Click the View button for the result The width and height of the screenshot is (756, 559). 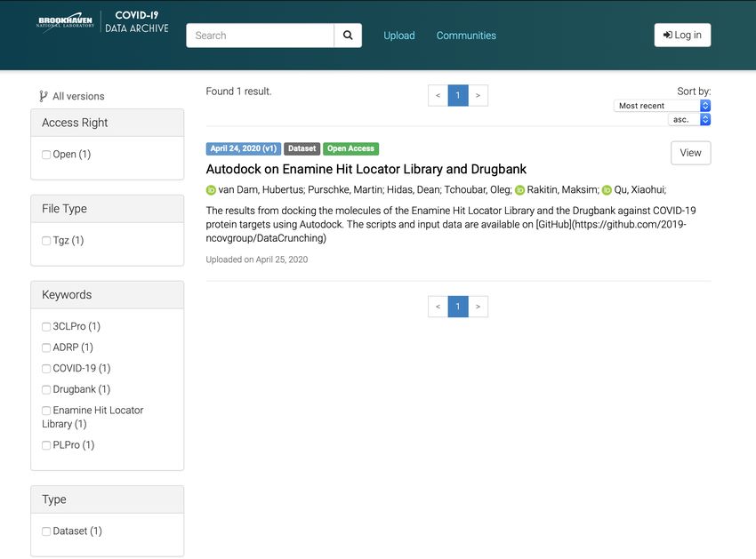(x=690, y=153)
